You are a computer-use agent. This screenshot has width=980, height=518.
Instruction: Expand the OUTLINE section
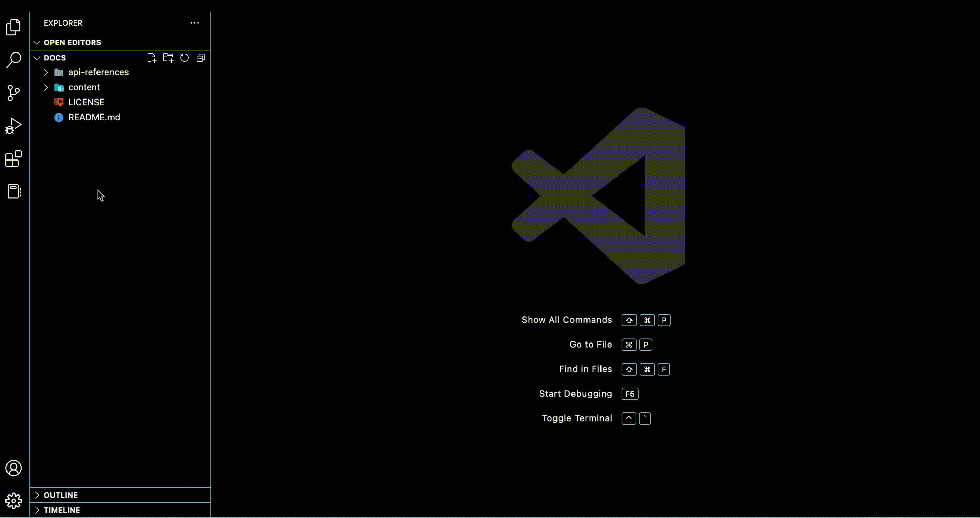[x=61, y=495]
